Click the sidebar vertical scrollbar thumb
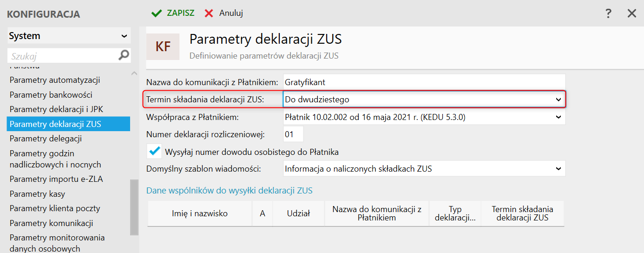 [134, 207]
